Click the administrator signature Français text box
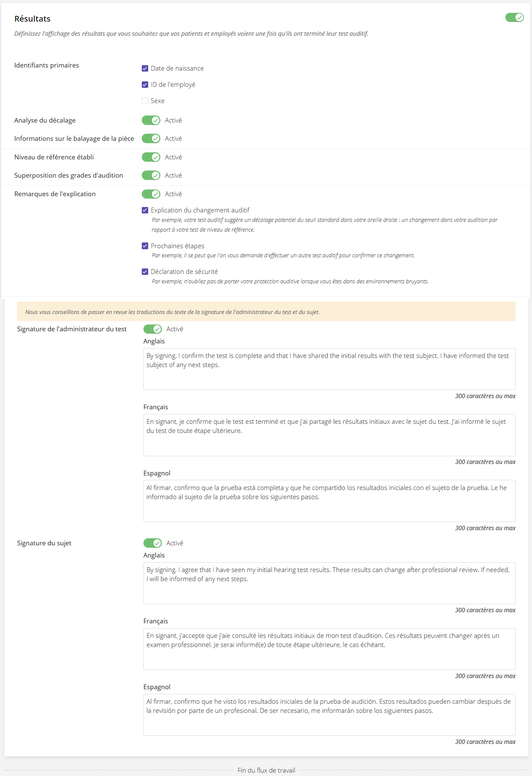The height and width of the screenshot is (776, 532). point(329,435)
